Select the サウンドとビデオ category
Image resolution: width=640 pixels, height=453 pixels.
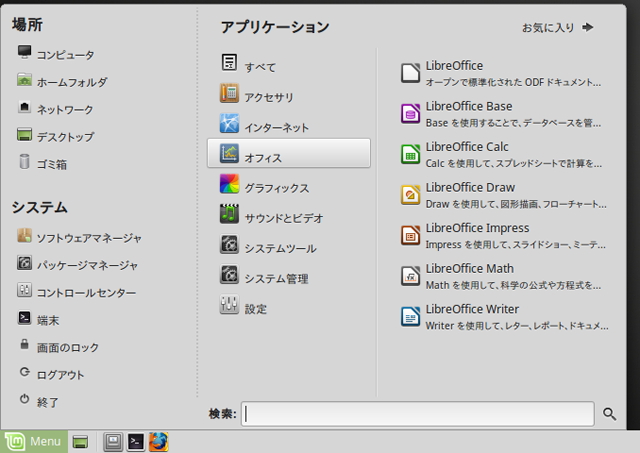pyautogui.click(x=289, y=214)
